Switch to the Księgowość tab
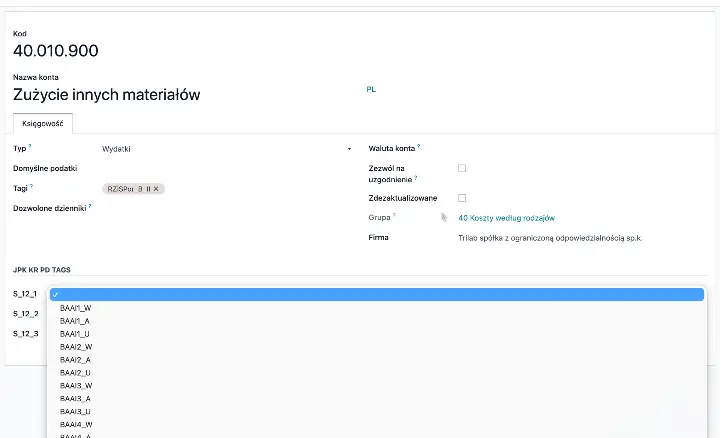This screenshot has height=438, width=720. 43,123
